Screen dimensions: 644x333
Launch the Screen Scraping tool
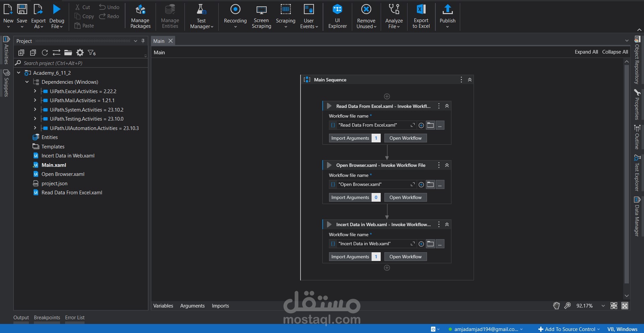[261, 16]
